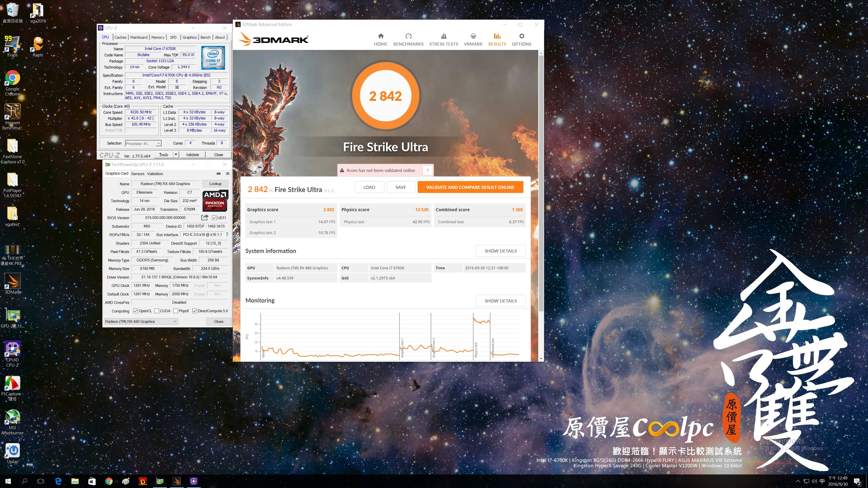Click the SAVE result button

tap(400, 187)
